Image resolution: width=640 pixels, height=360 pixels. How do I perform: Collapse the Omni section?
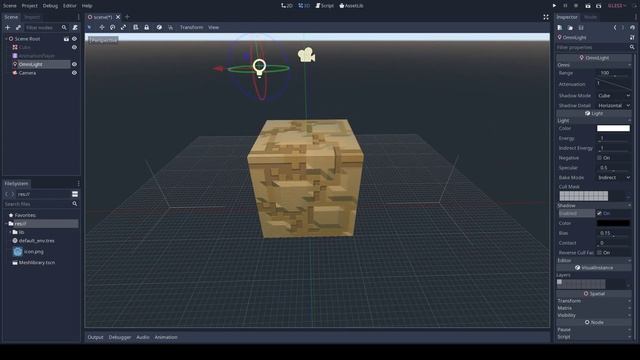click(x=594, y=65)
